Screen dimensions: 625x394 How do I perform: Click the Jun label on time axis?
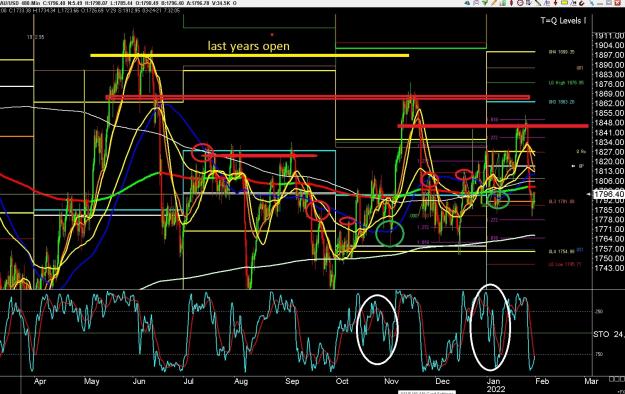click(x=139, y=381)
